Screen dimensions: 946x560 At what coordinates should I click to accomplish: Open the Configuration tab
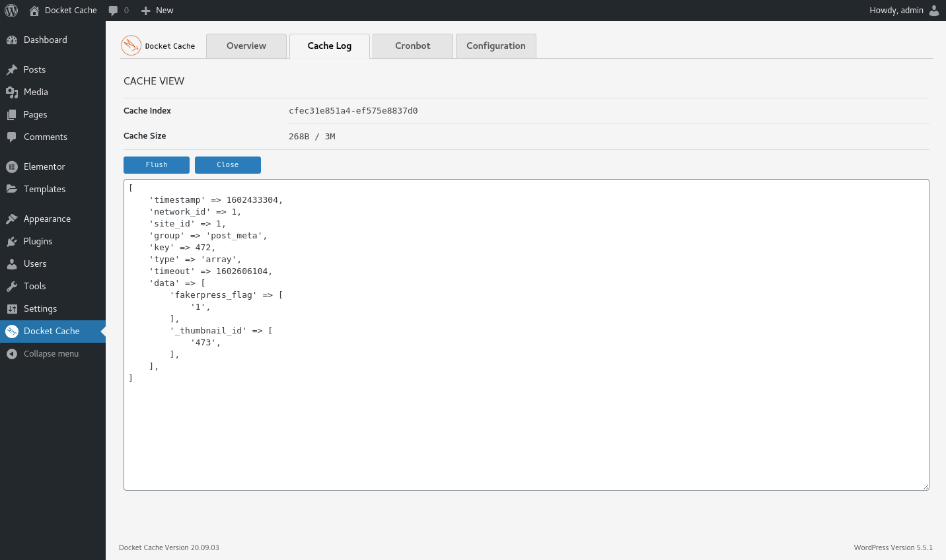495,46
